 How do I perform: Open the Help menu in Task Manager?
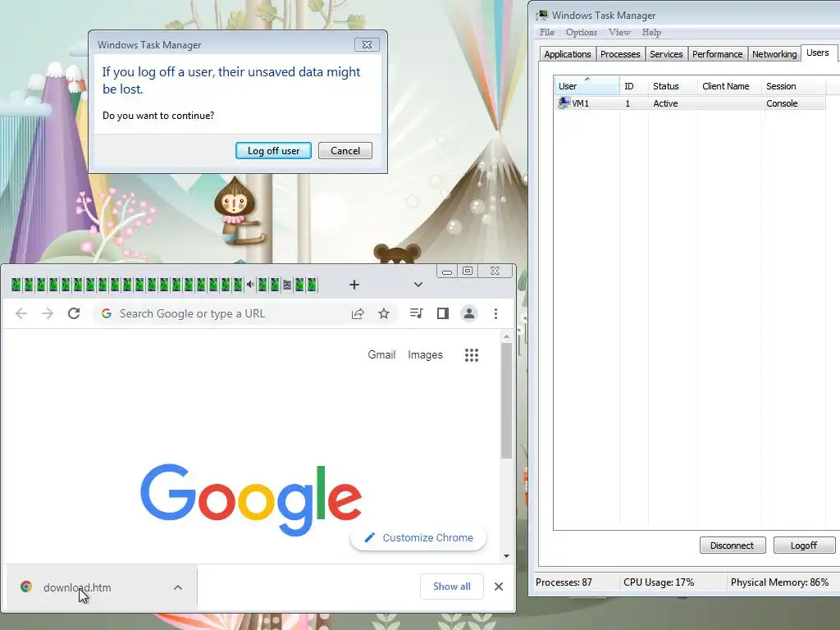pyautogui.click(x=651, y=32)
